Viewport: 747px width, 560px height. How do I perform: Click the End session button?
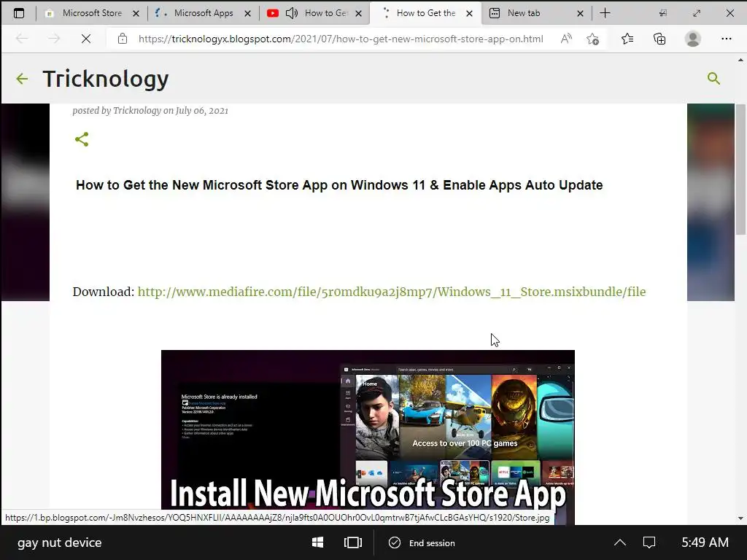click(x=422, y=542)
